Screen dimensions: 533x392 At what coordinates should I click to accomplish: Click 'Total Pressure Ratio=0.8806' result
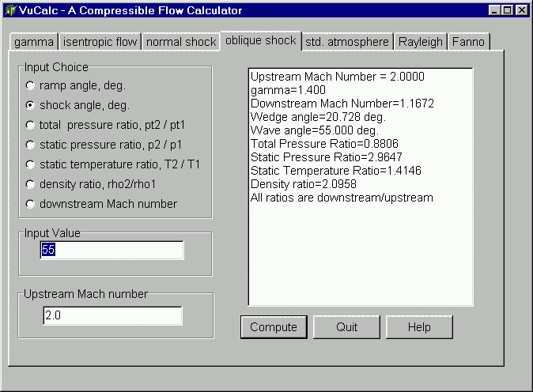point(324,144)
